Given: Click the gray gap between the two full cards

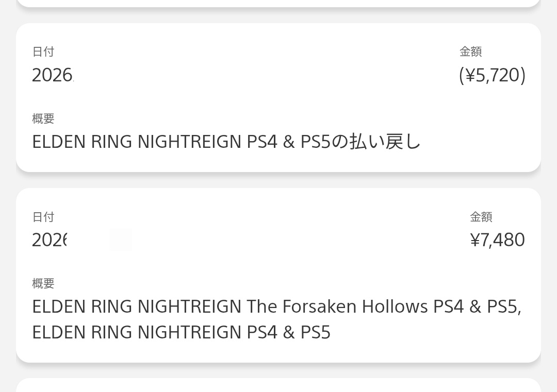Looking at the screenshot, I should click(x=278, y=180).
